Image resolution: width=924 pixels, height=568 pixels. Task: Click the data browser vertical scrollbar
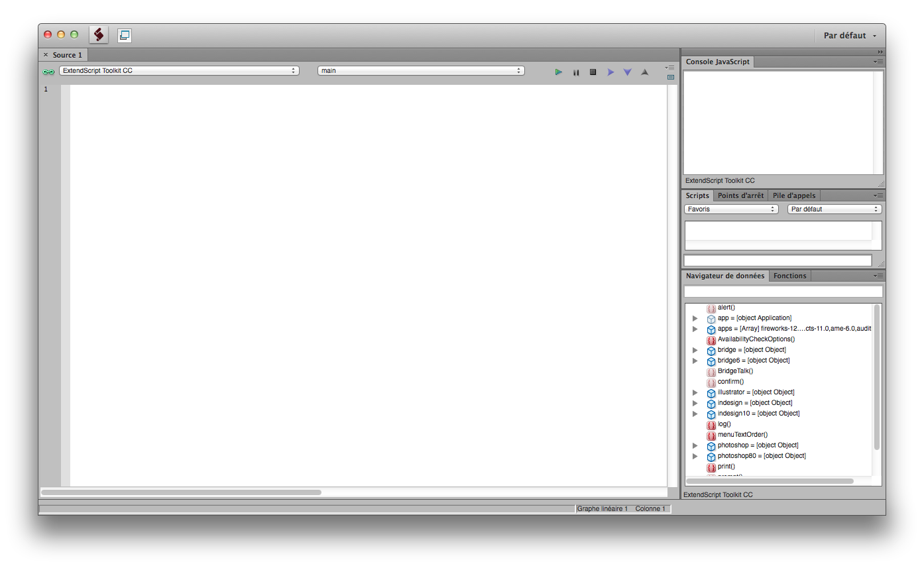click(x=877, y=377)
